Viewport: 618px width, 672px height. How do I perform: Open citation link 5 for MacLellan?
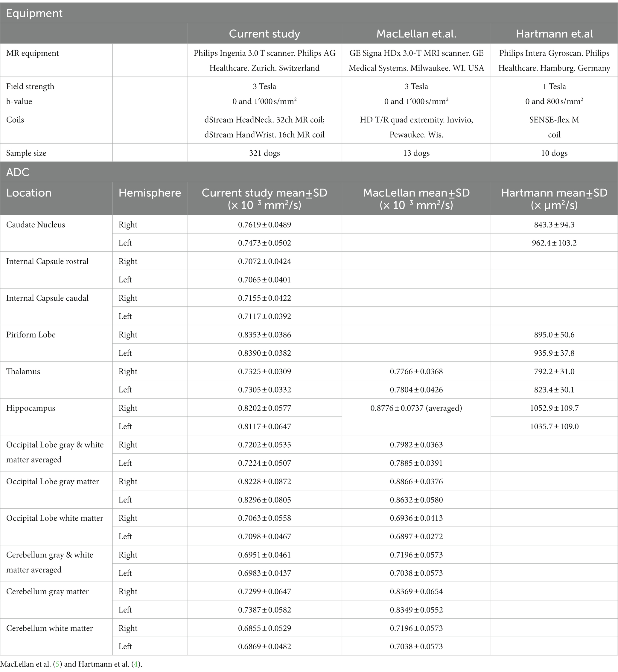[58, 664]
